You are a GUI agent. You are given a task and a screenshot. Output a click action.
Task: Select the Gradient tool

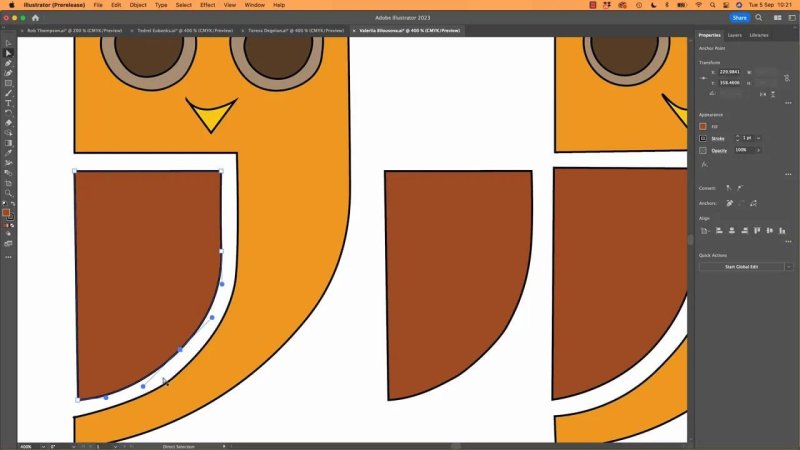pyautogui.click(x=8, y=143)
